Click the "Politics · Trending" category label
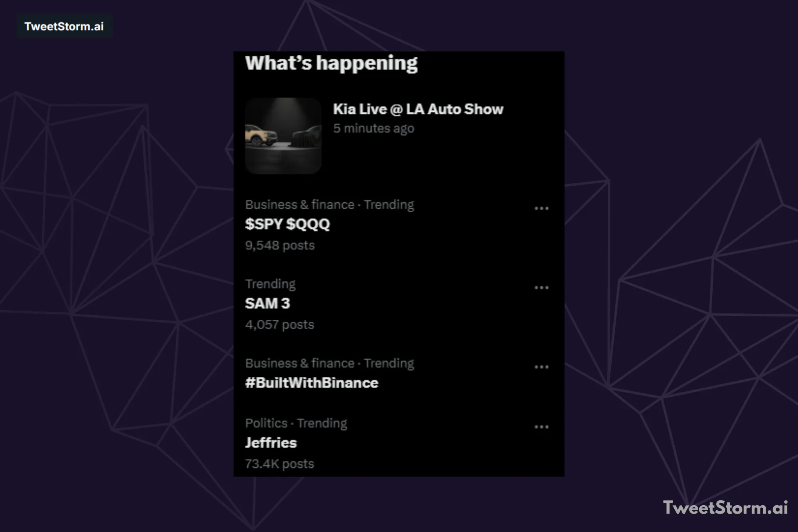798x532 pixels. pyautogui.click(x=296, y=423)
